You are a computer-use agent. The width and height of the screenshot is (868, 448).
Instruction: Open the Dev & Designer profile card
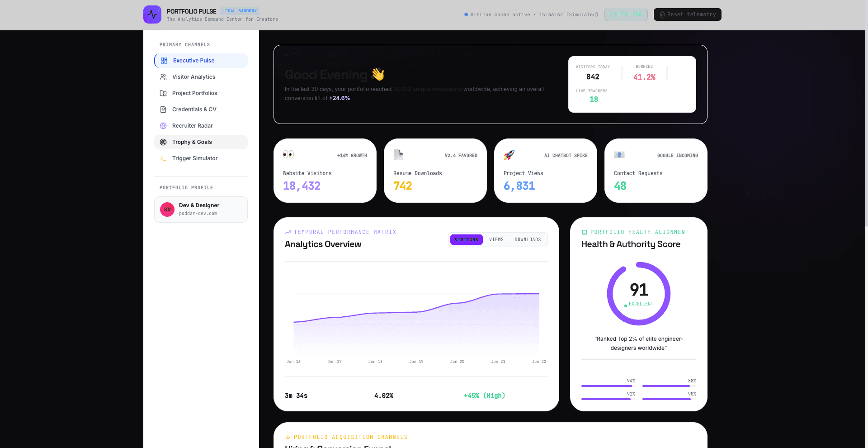click(x=201, y=210)
